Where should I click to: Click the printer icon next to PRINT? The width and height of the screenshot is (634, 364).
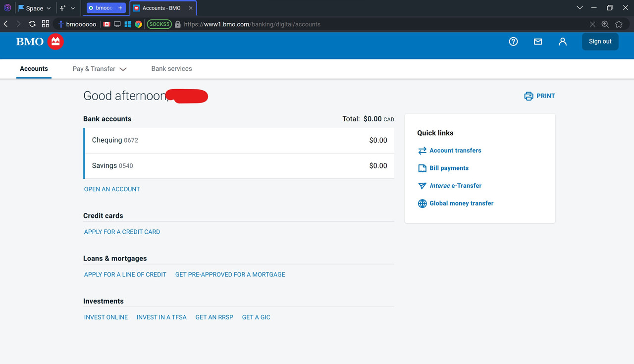528,96
